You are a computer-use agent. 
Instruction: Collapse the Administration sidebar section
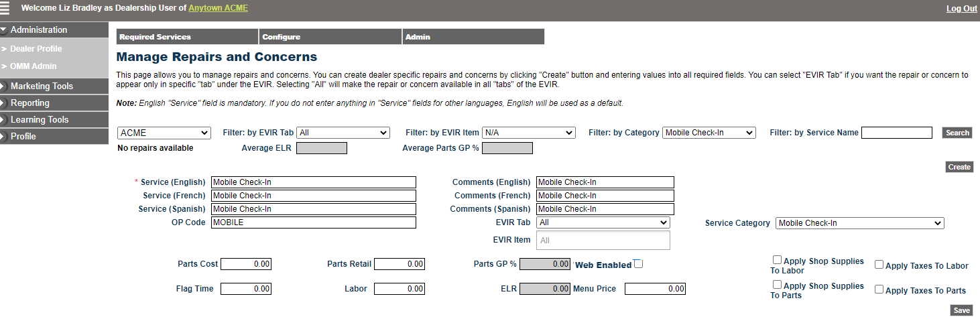point(39,30)
